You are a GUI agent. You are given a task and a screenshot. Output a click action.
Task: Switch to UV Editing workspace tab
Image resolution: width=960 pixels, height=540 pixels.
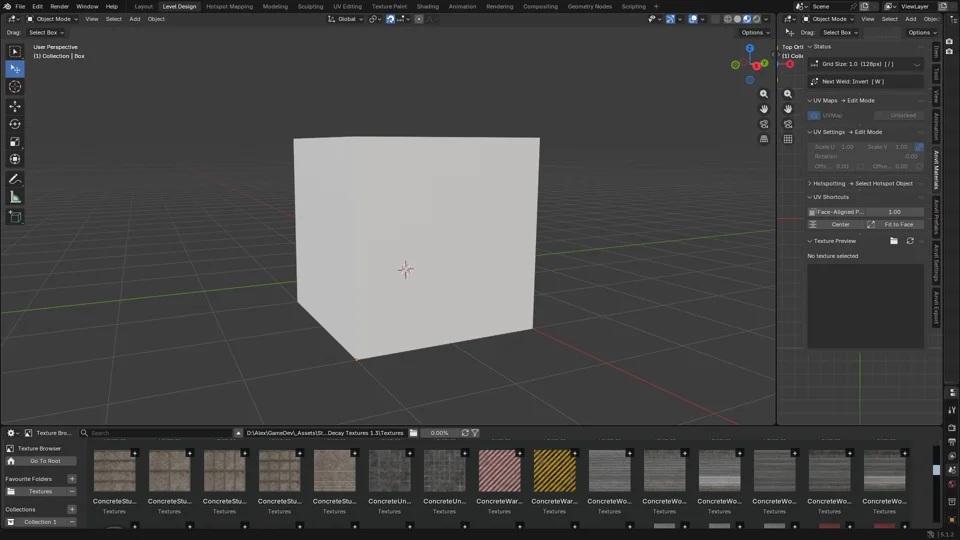pos(347,6)
